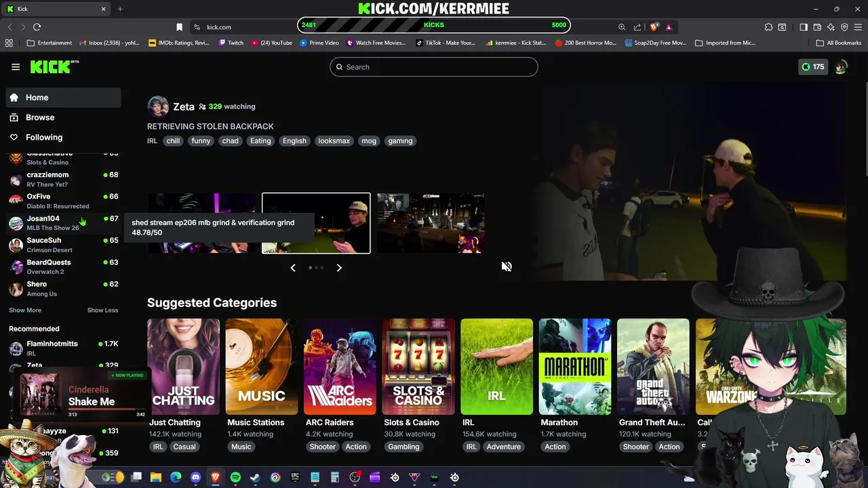This screenshot has height=488, width=868.
Task: Go to next featured stream
Action: point(339,268)
